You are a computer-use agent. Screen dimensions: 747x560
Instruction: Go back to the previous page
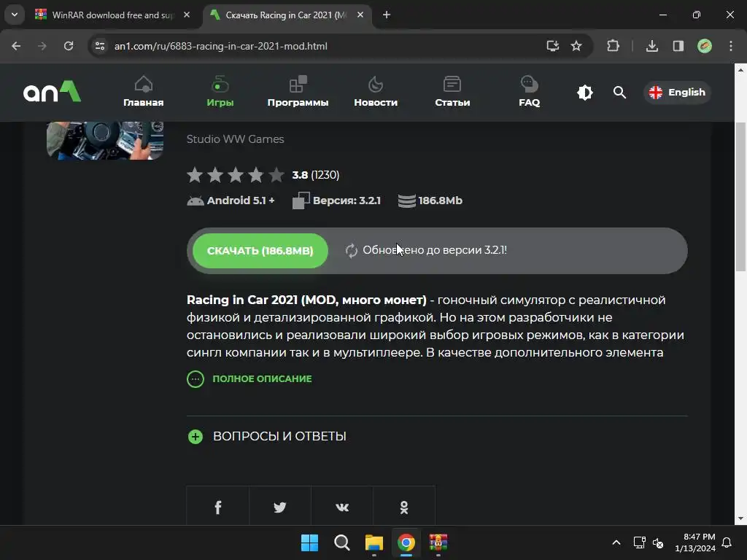coord(16,46)
